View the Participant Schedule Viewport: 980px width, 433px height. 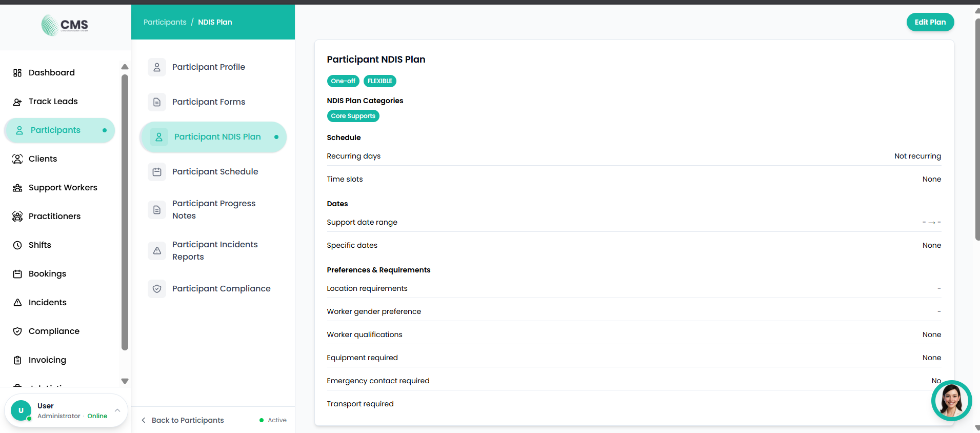pos(213,172)
